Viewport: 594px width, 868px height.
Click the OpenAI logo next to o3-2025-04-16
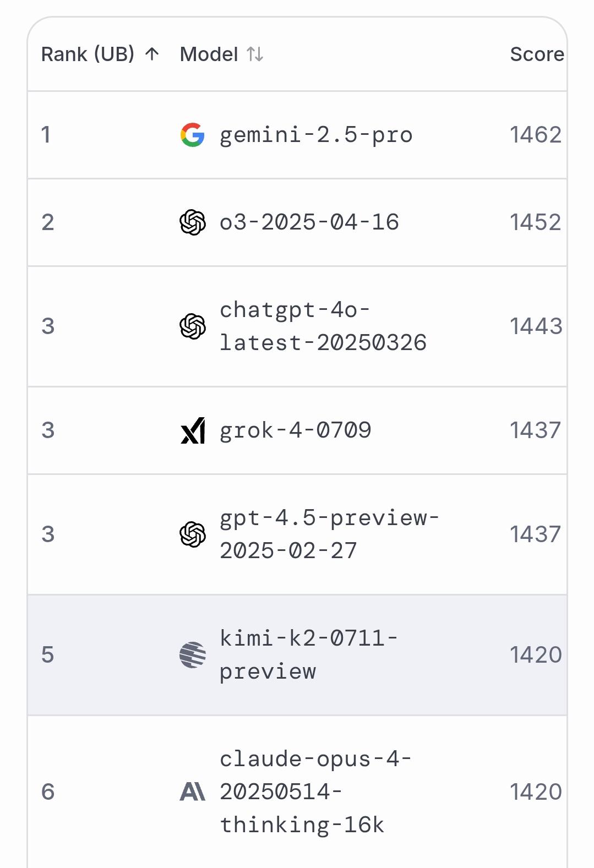[x=192, y=222]
